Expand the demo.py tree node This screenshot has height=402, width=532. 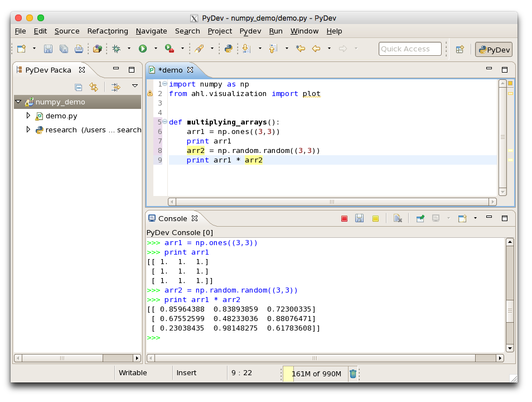pyautogui.click(x=28, y=116)
